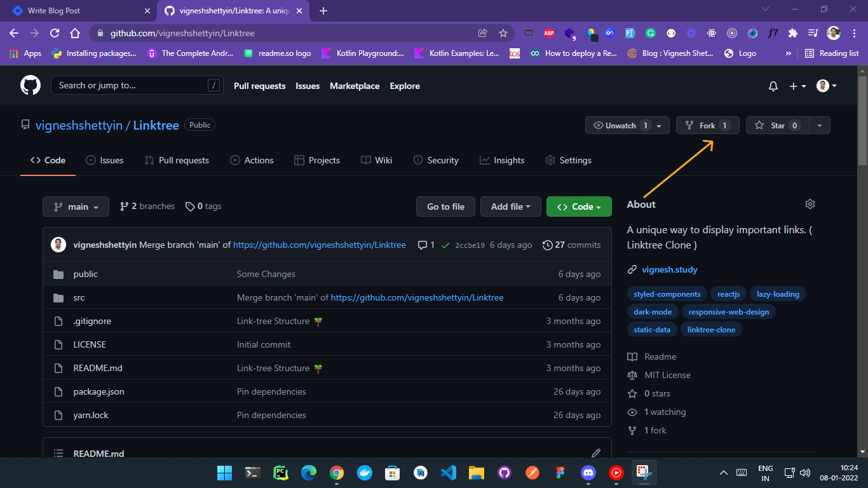Focus the Search or jump to field
Image resolution: width=868 pixels, height=488 pixels.
pyautogui.click(x=137, y=85)
